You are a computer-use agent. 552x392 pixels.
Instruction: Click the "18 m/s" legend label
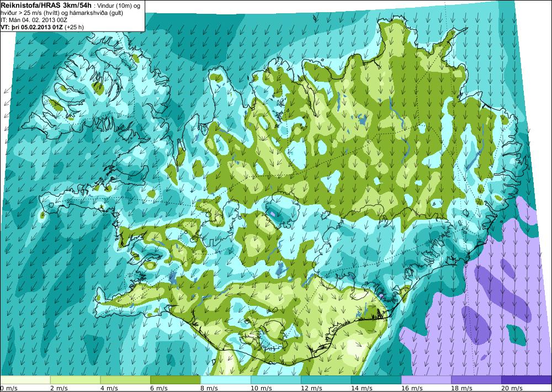[461, 388]
